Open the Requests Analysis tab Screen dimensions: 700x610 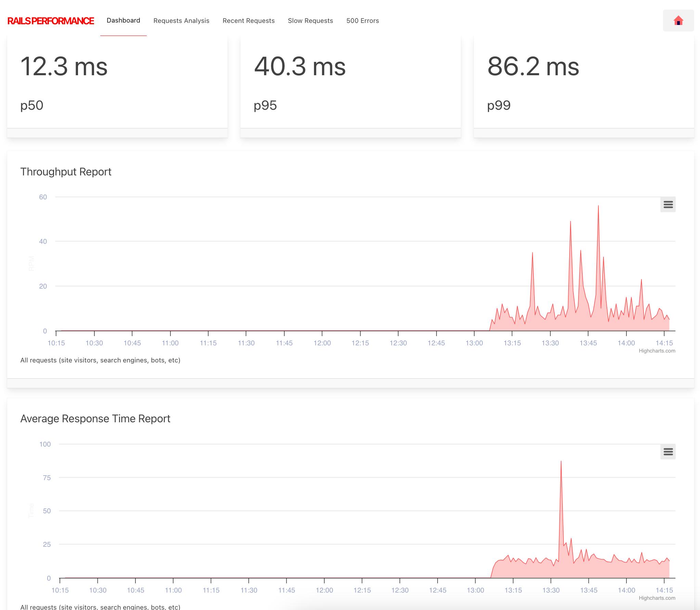(181, 21)
